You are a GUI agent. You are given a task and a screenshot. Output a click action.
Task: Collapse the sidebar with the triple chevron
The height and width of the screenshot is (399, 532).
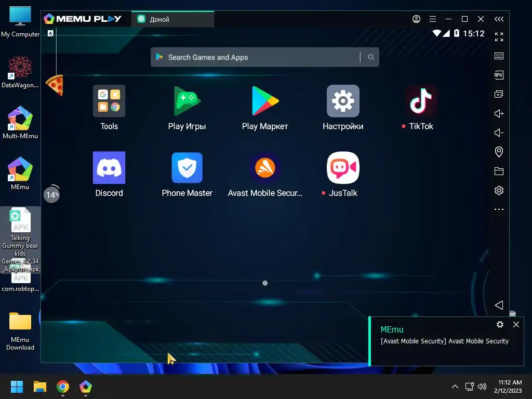pyautogui.click(x=499, y=19)
